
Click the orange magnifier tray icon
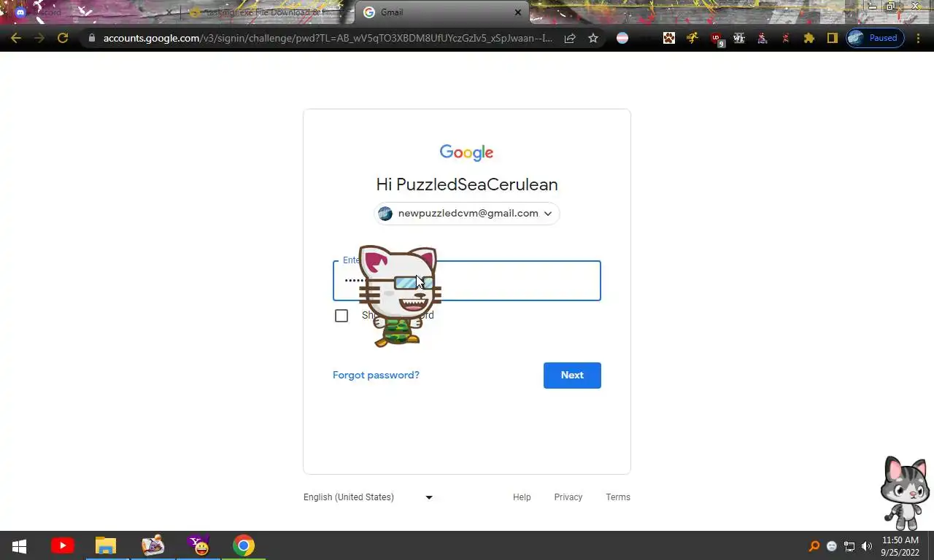814,546
